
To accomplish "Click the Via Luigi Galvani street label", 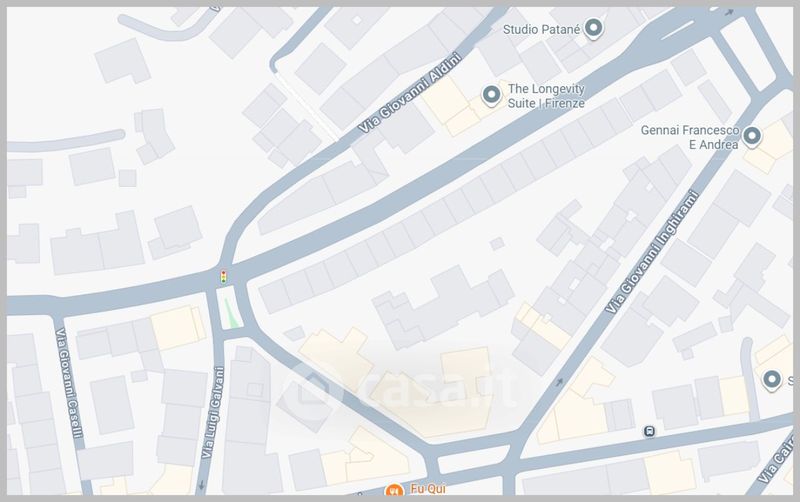I will pos(213,413).
